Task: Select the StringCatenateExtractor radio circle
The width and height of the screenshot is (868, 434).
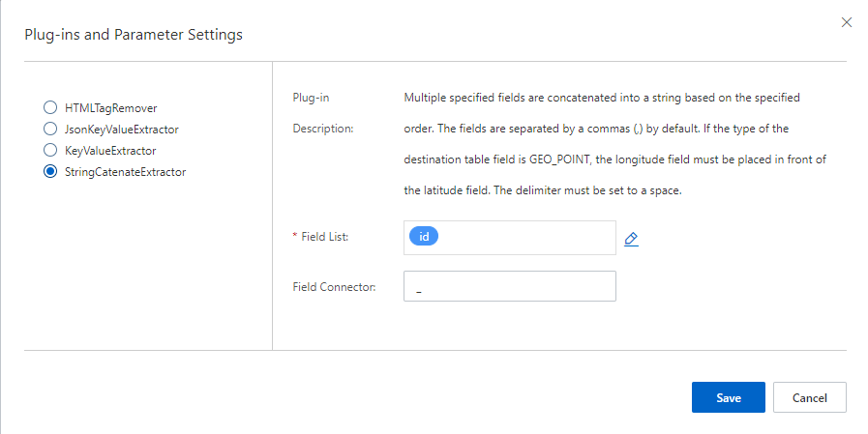Action: tap(50, 172)
